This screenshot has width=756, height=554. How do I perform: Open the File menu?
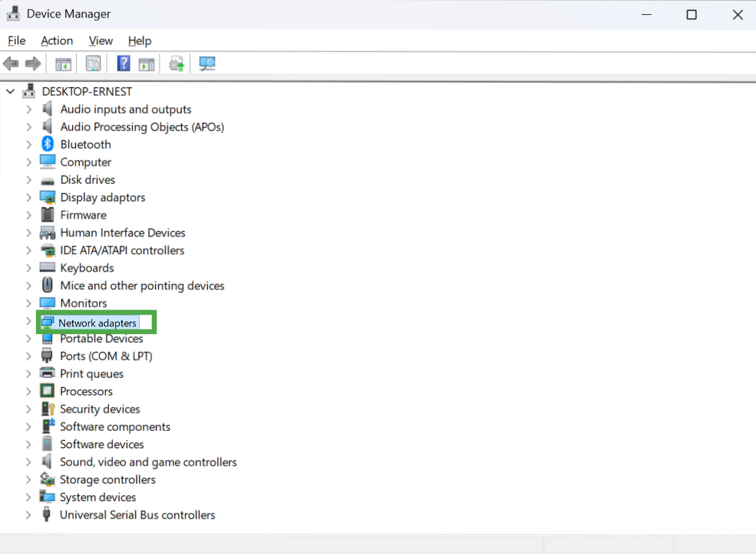(x=17, y=41)
